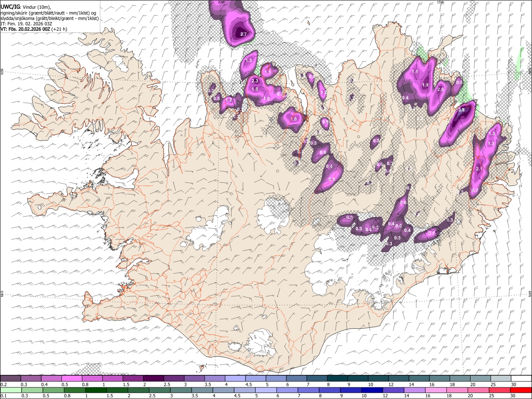The height and width of the screenshot is (399, 532).
Task: Select the bright red 30 swatch in lower legend
Action: [521, 390]
